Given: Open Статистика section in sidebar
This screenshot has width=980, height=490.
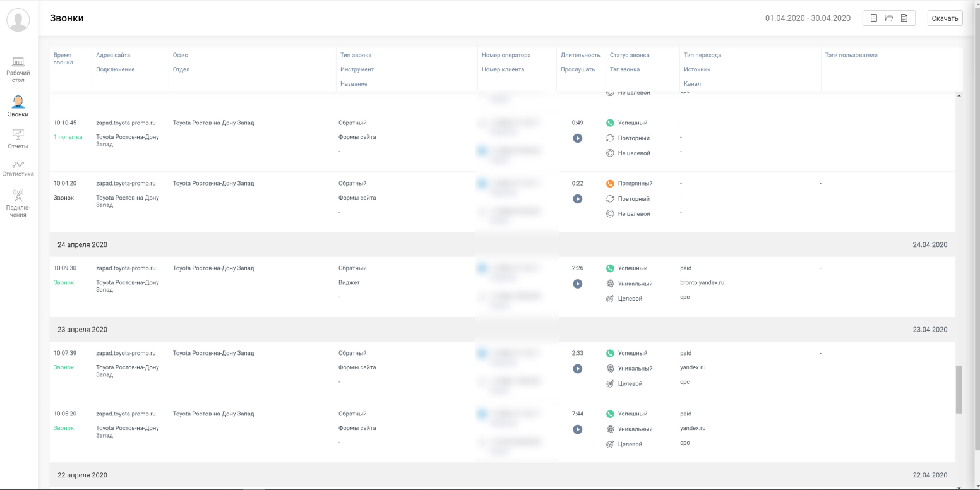Looking at the screenshot, I should click(x=18, y=169).
